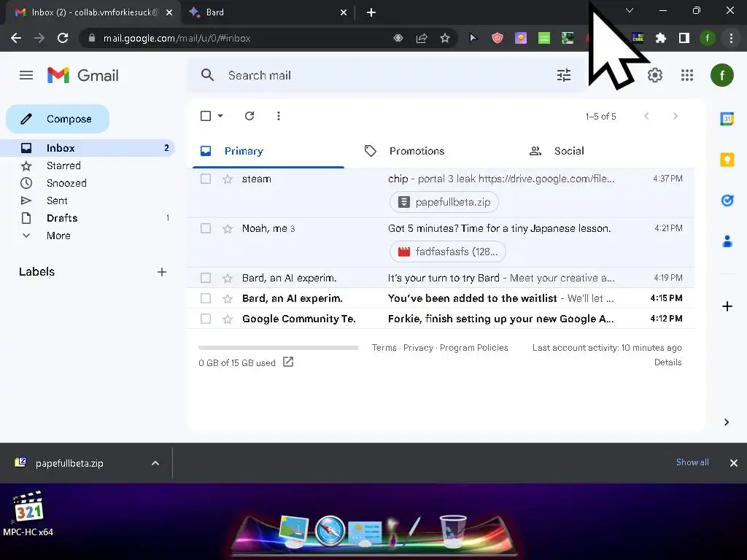The height and width of the screenshot is (560, 747).
Task: Get add-ons plus icon in side panel
Action: (727, 306)
